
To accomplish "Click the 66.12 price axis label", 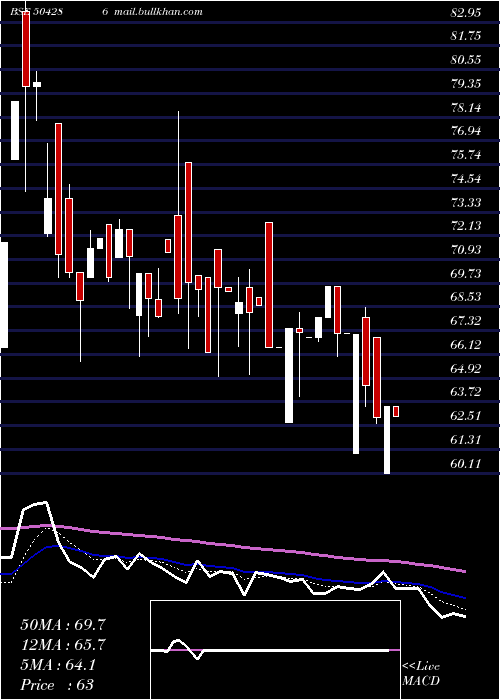I will coord(466,345).
